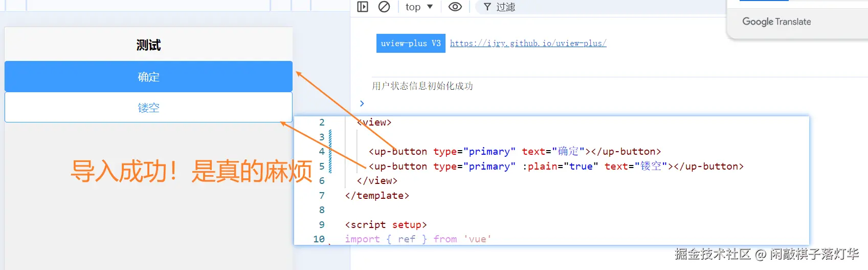Open the top execution context dropdown
The image size is (868, 270).
(x=419, y=7)
